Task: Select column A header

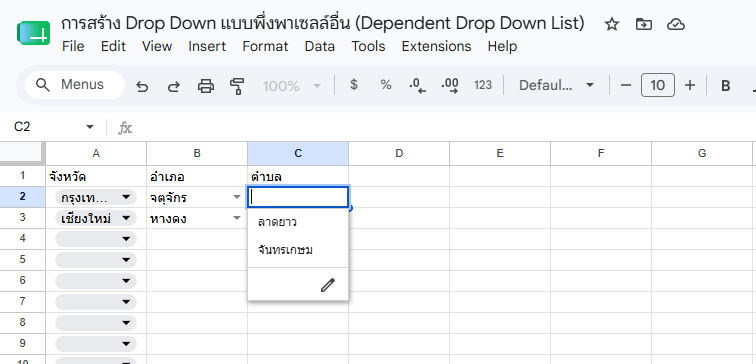Action: point(96,153)
